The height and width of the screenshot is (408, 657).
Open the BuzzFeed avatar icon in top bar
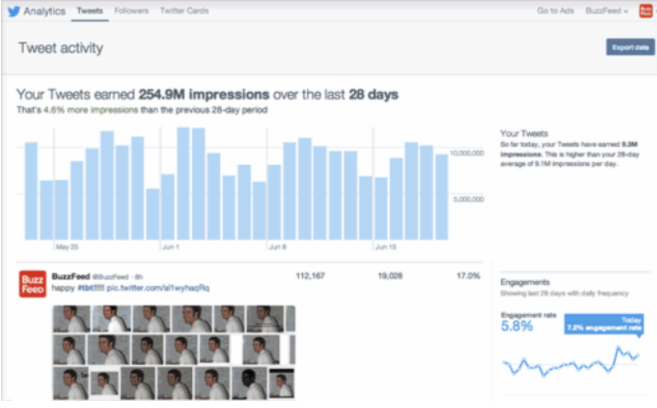tap(645, 11)
